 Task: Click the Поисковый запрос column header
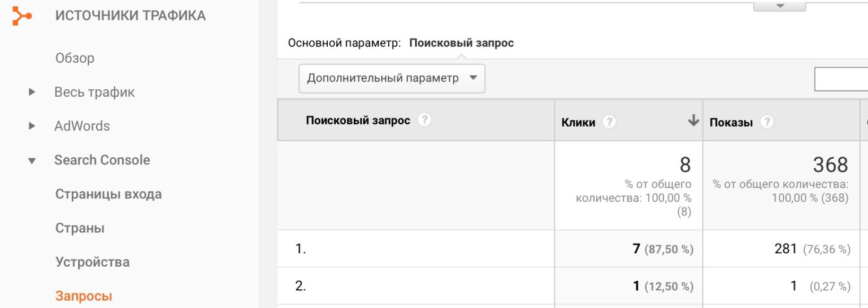point(358,120)
